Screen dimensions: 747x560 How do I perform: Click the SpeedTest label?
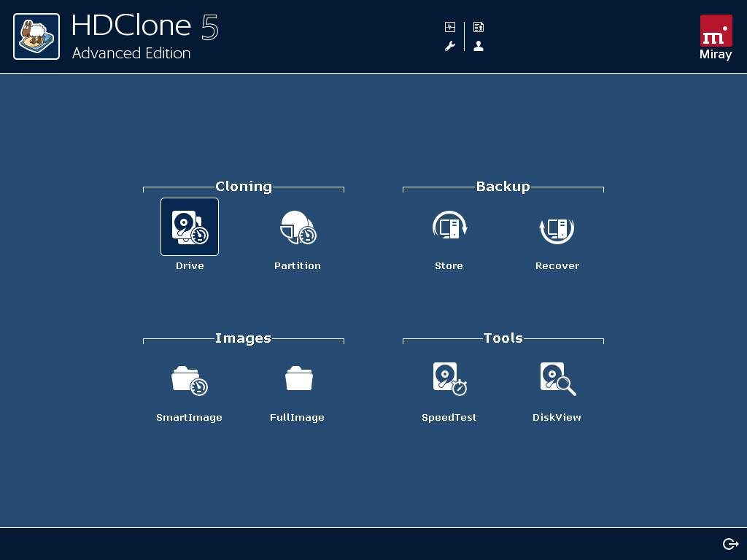pos(449,418)
